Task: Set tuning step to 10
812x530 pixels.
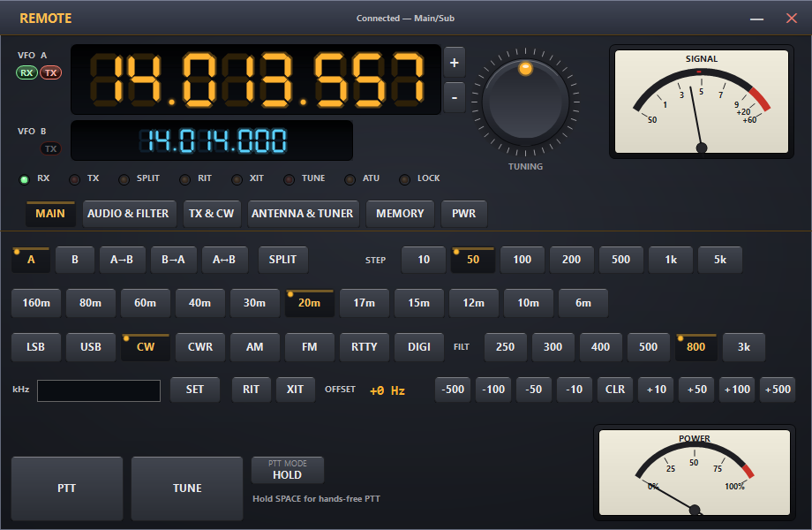Action: 424,260
